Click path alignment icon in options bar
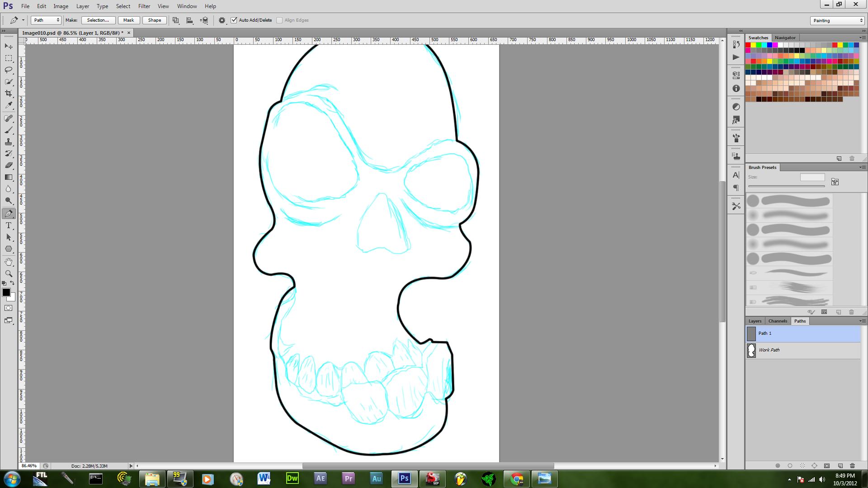The image size is (868, 488). [x=190, y=20]
